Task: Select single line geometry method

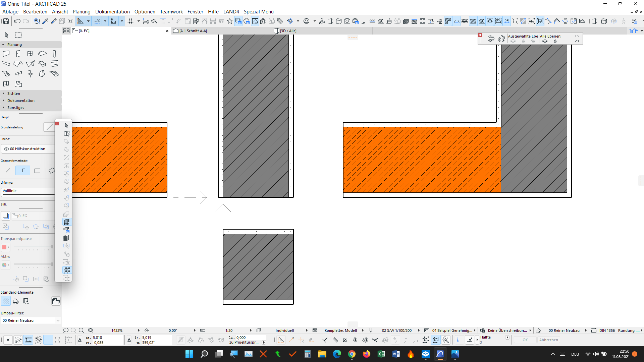Action: click(x=8, y=171)
